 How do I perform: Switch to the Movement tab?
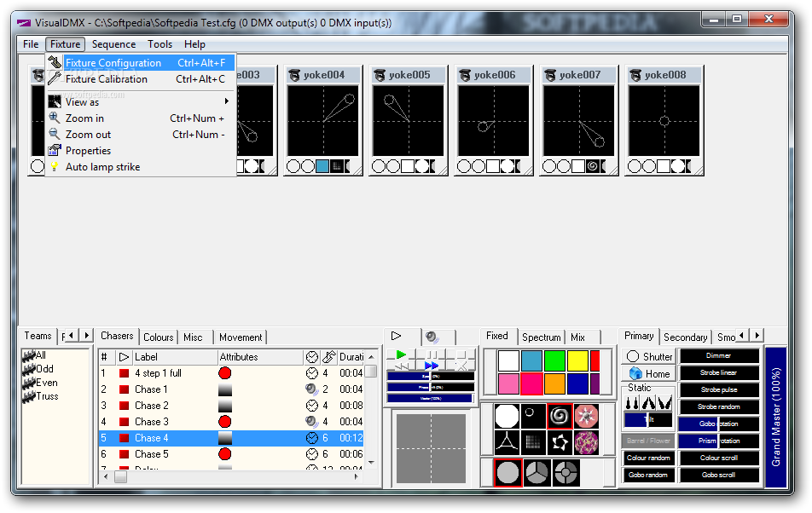(x=241, y=337)
